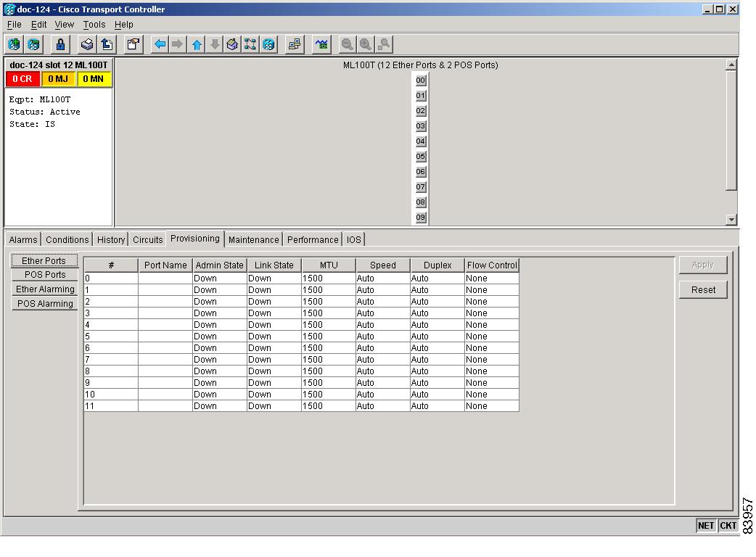Click the gray down arrow icon
Viewport: 756px width, 557px height.
coord(215,45)
